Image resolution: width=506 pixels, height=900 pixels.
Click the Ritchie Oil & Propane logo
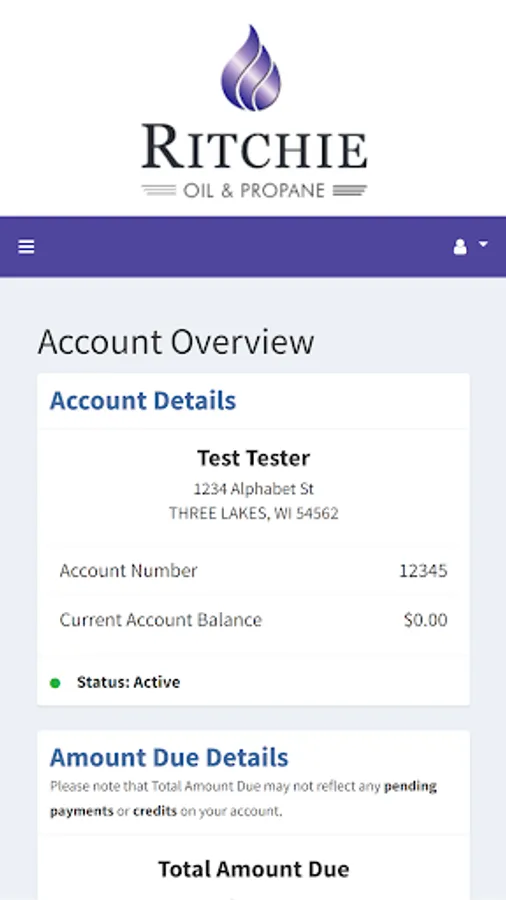click(254, 111)
